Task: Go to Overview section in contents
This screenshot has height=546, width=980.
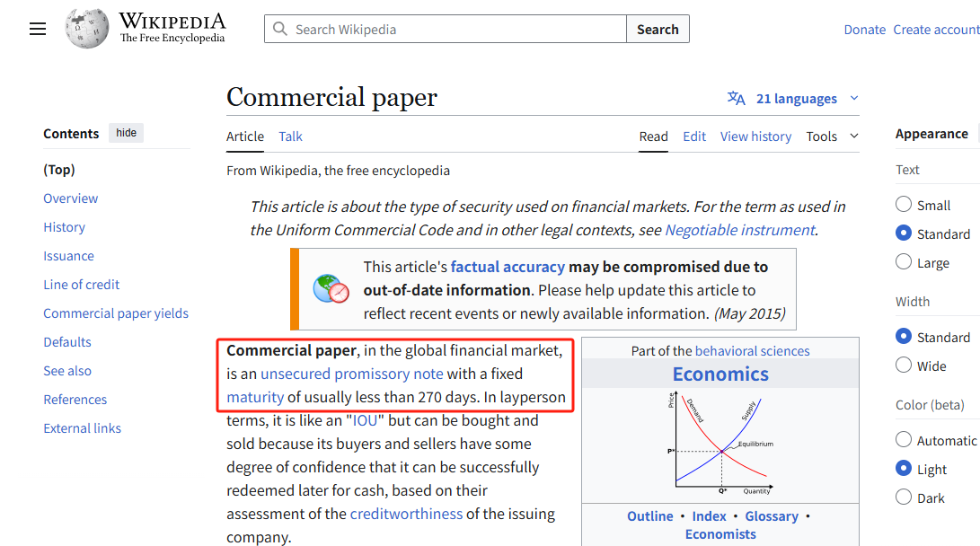Action: pos(71,198)
